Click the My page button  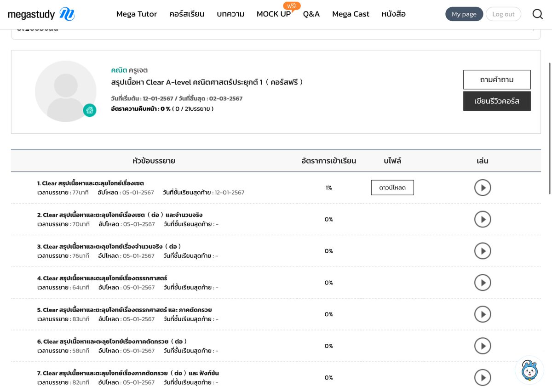point(464,14)
